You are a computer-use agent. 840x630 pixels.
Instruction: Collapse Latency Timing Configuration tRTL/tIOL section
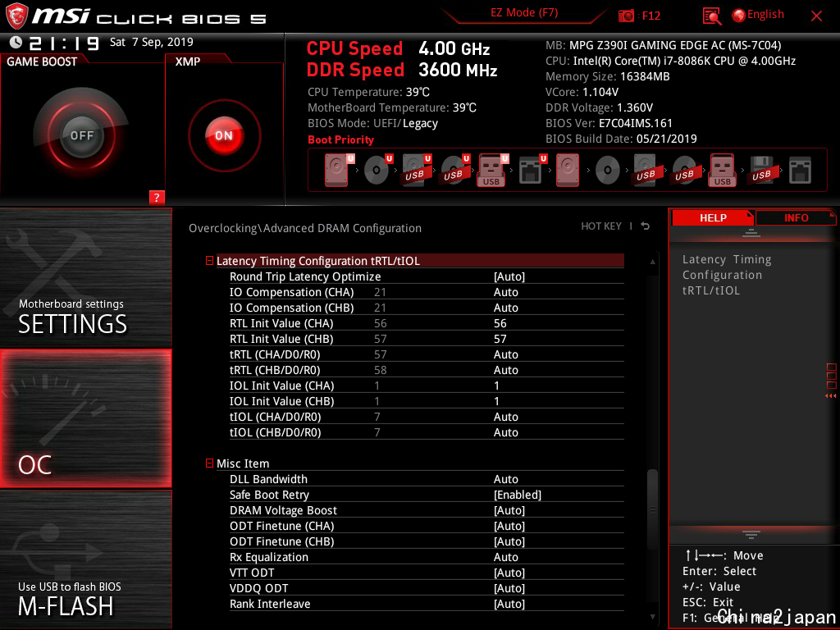click(x=209, y=261)
